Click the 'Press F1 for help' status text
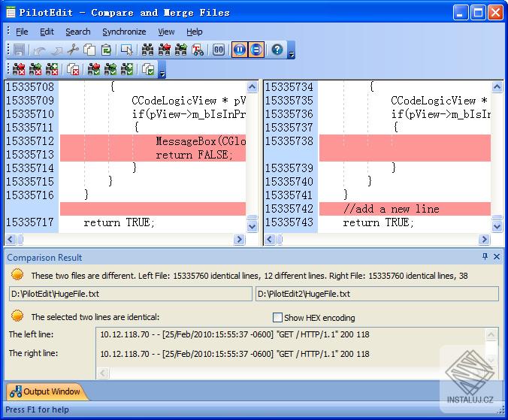Screen dimensions: 508x420 [x=37, y=409]
